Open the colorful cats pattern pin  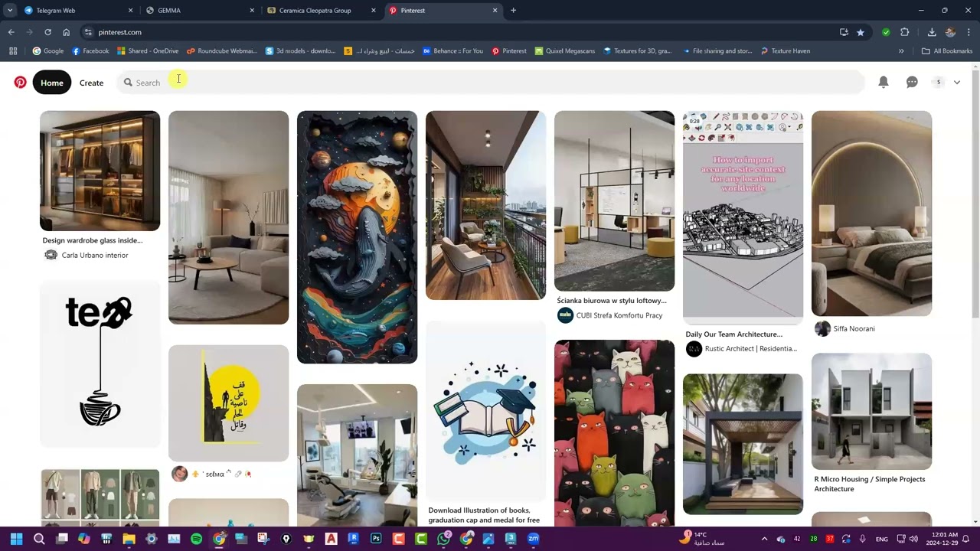tap(614, 433)
